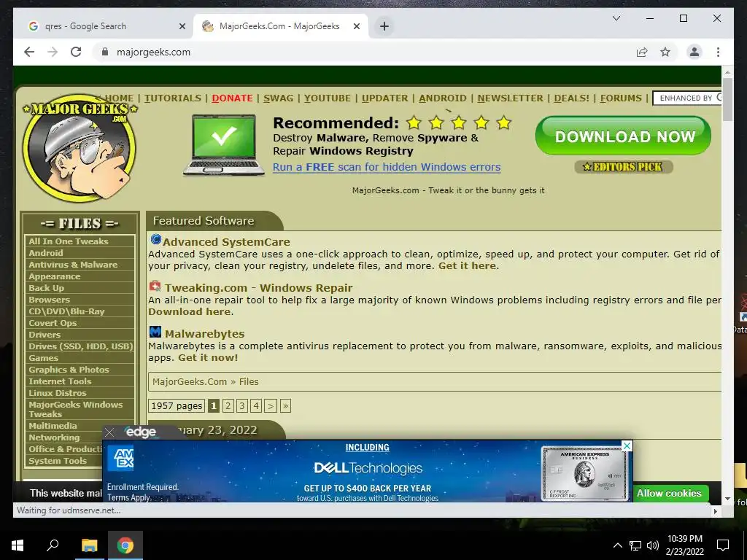Open the notifications action center icon

[x=723, y=545]
